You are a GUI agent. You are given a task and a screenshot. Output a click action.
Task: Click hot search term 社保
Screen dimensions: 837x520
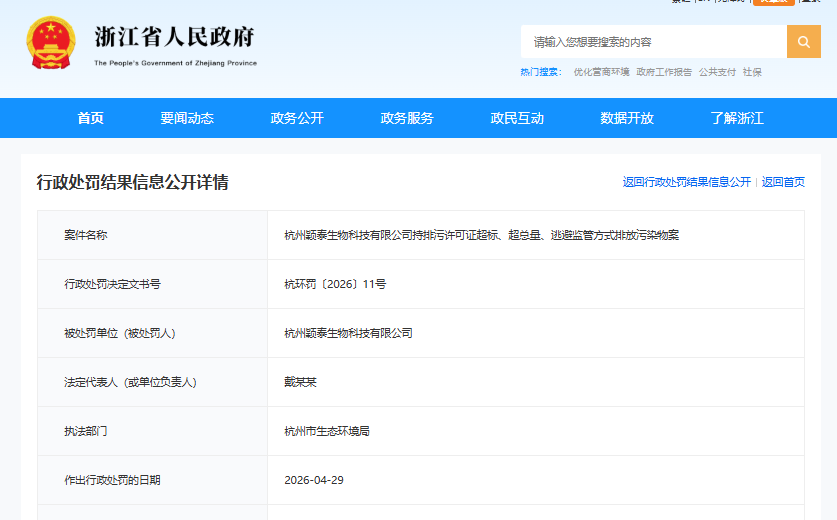[x=752, y=72]
